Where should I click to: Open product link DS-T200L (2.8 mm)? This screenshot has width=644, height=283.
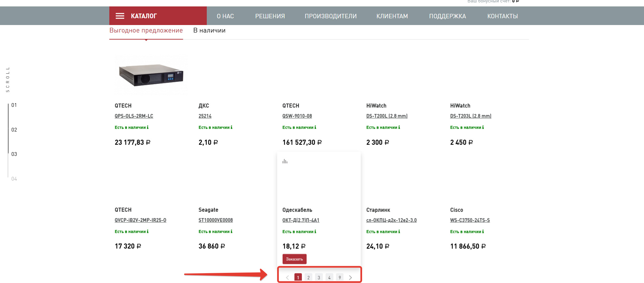click(x=387, y=116)
